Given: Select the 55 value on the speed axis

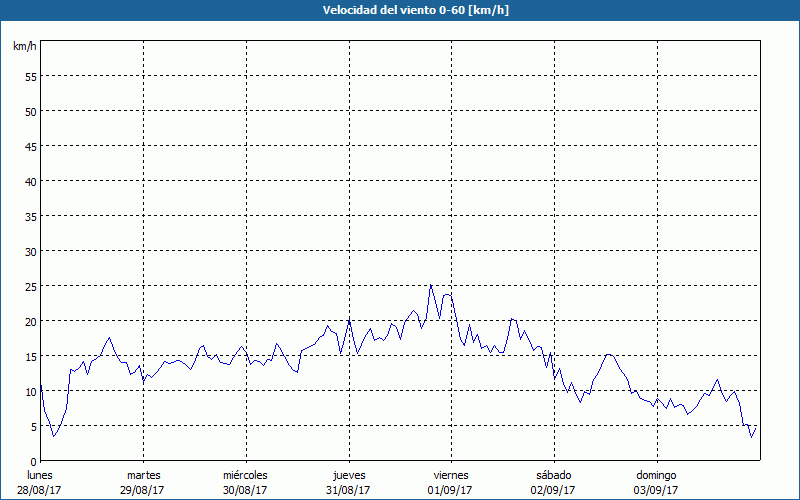Looking at the screenshot, I should [x=30, y=76].
